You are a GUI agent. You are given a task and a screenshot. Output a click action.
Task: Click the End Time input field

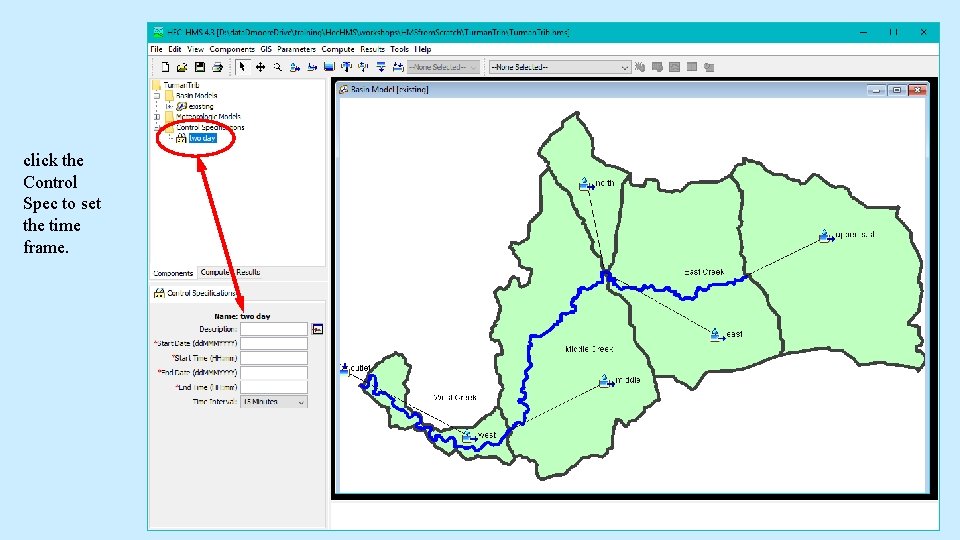(x=274, y=388)
